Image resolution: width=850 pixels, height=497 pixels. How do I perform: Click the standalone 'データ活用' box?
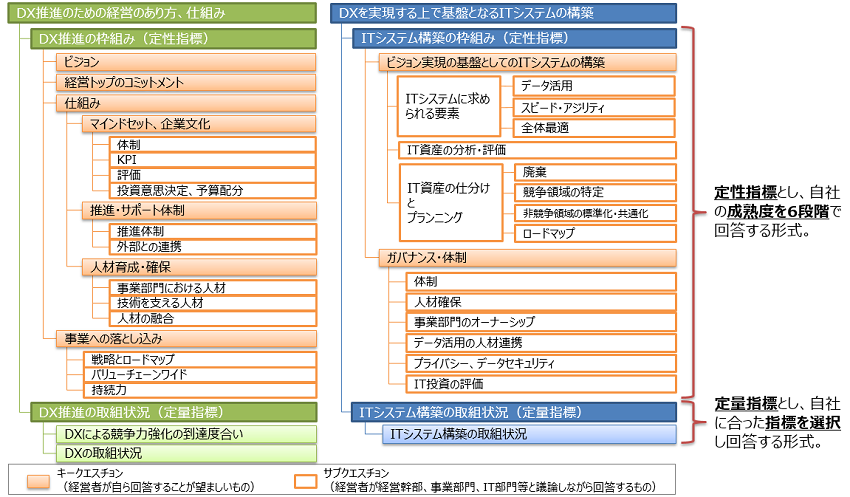[594, 86]
